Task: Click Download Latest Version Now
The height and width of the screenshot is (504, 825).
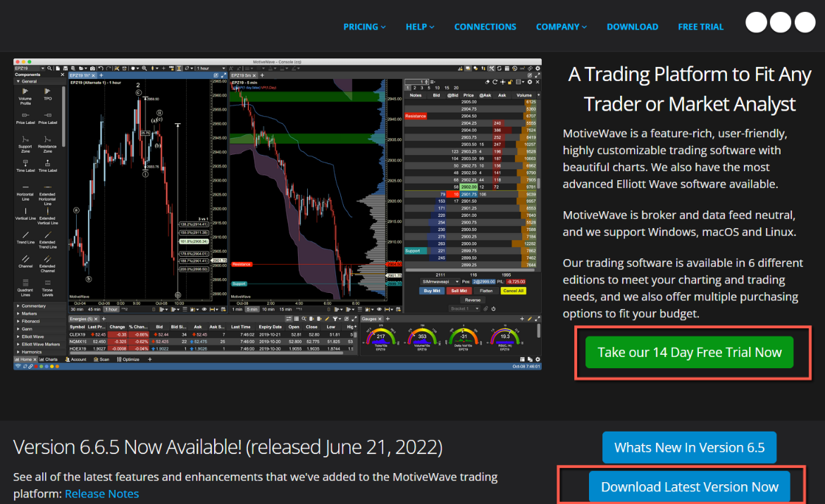Action: pos(689,486)
